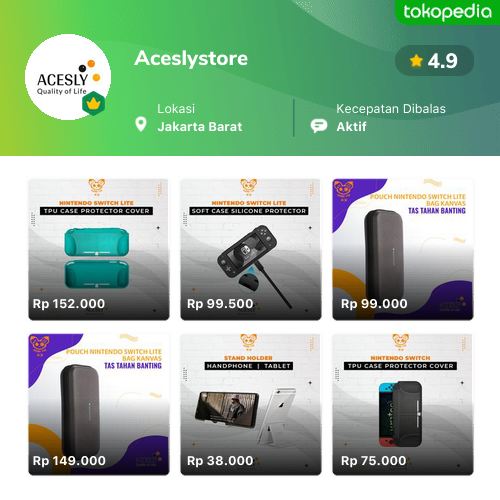
Task: Click the location pin icon
Action: point(141,124)
